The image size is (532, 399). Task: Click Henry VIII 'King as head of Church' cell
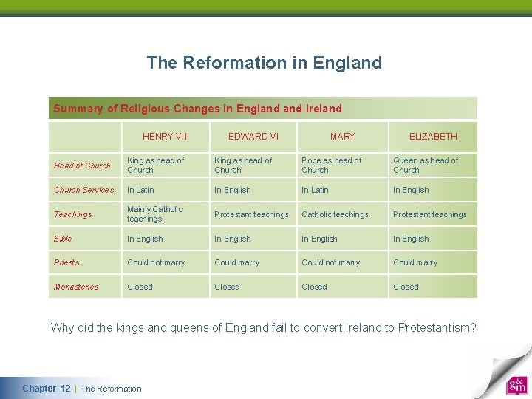[x=166, y=166]
